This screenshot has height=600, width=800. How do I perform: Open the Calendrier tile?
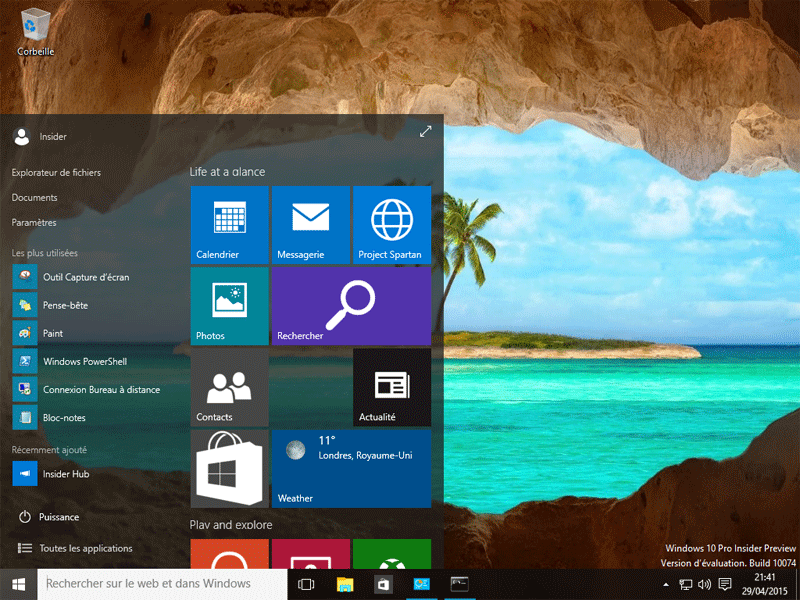pyautogui.click(x=230, y=225)
